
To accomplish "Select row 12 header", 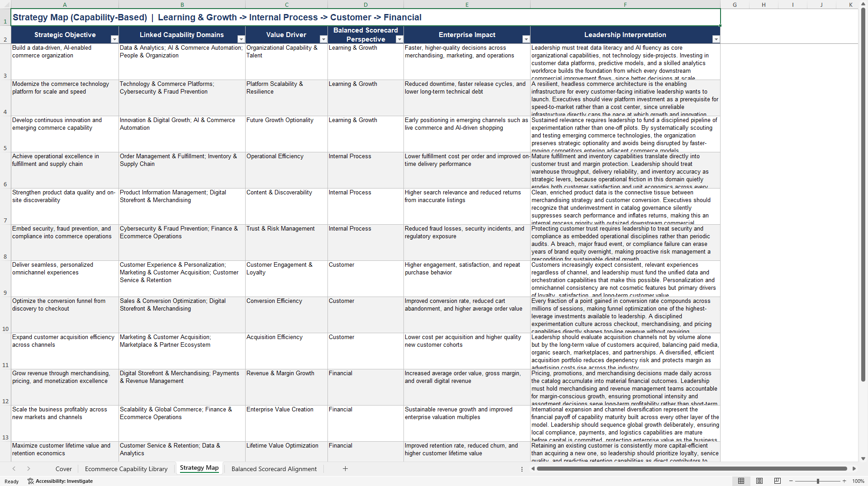I will [5, 387].
